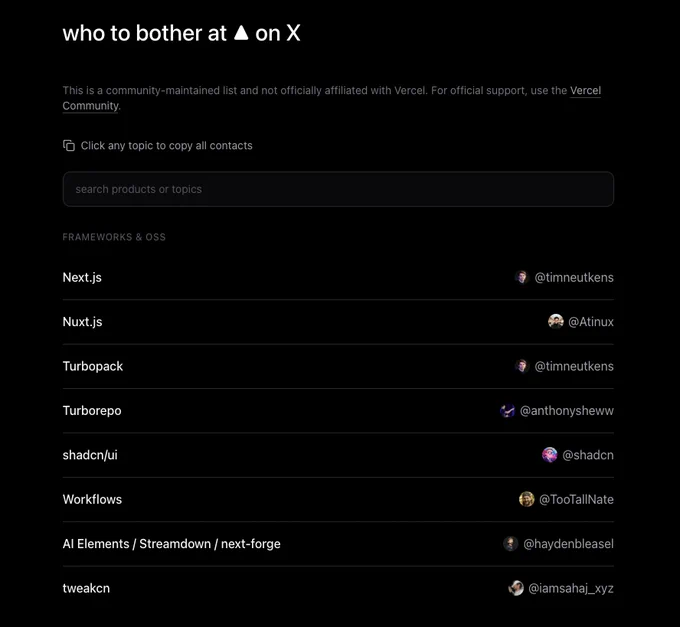Select the Nuxt.js topic
This screenshot has height=627, width=680.
(x=82, y=322)
